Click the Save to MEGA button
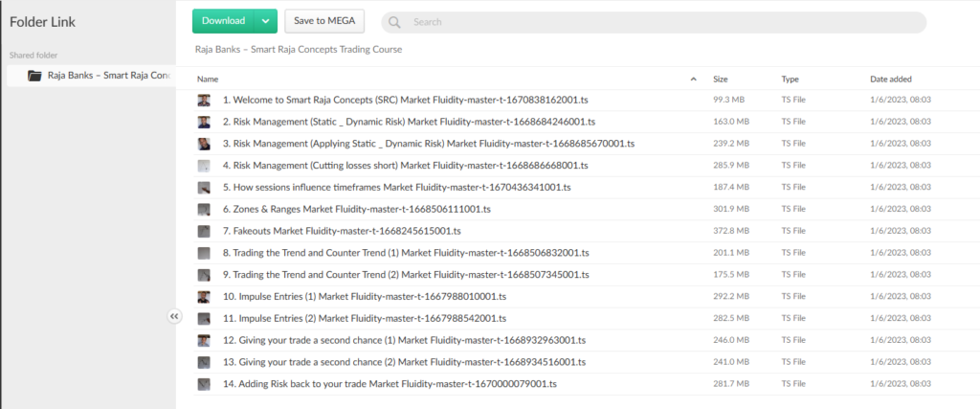The image size is (980, 409). (324, 21)
